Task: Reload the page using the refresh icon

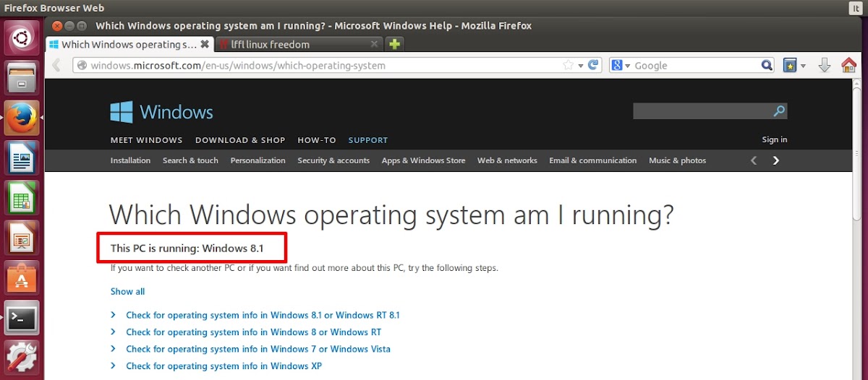Action: click(594, 65)
